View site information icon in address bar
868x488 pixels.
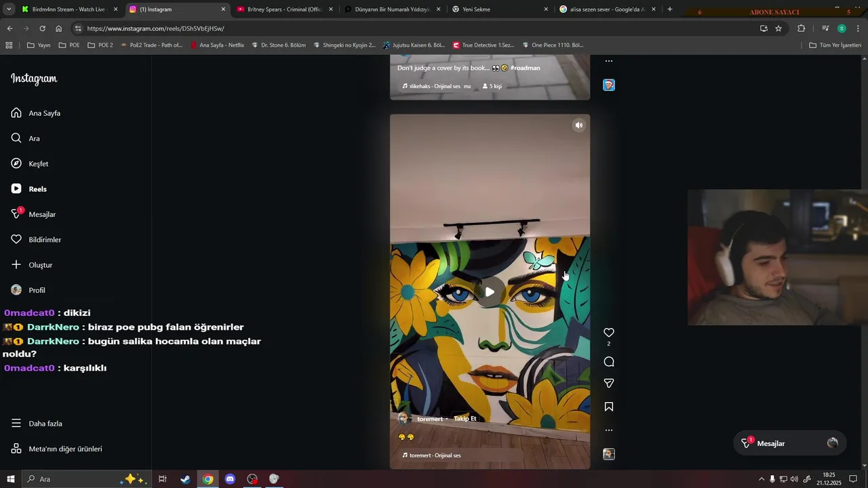click(78, 28)
